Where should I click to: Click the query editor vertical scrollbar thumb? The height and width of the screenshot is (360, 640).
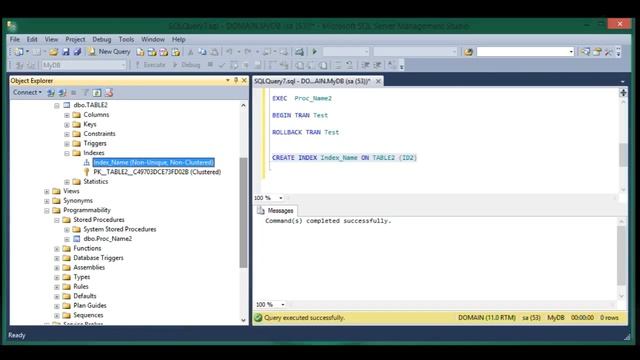pos(623,155)
